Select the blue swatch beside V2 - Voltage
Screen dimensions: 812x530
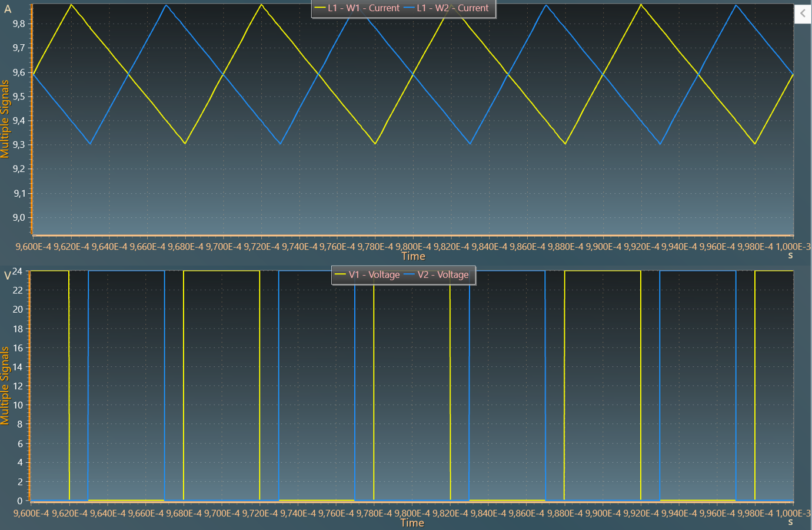click(x=410, y=275)
